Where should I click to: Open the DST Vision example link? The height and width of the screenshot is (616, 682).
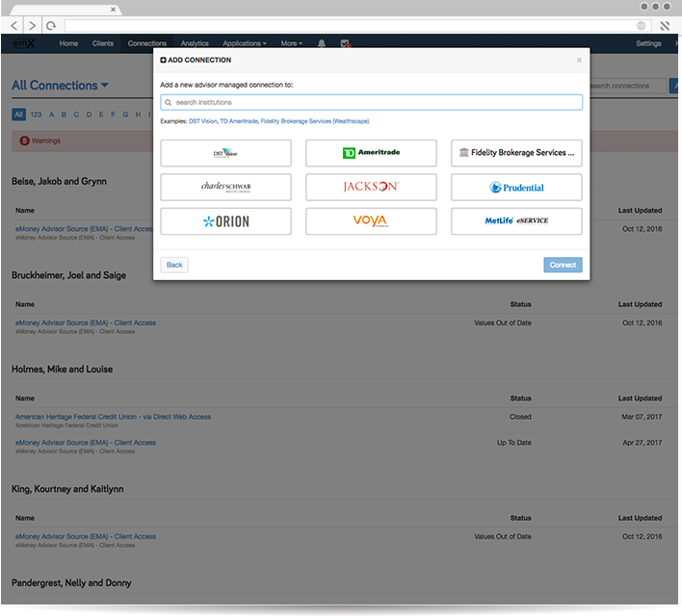[202, 121]
